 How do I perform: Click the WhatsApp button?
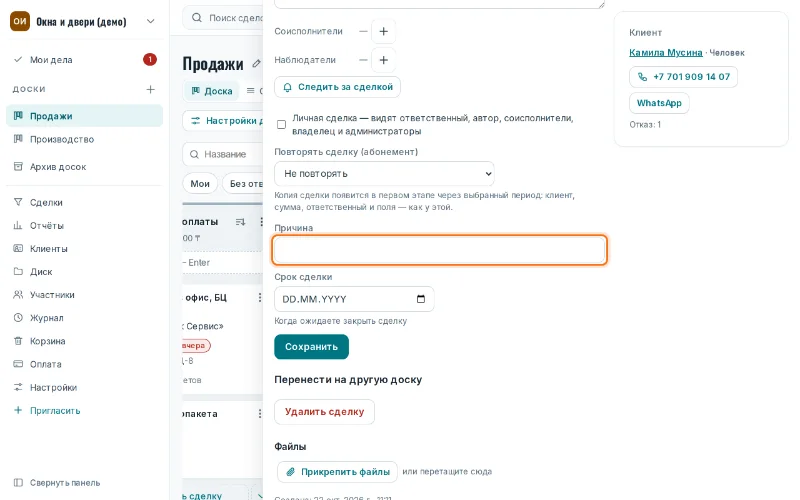tap(659, 103)
